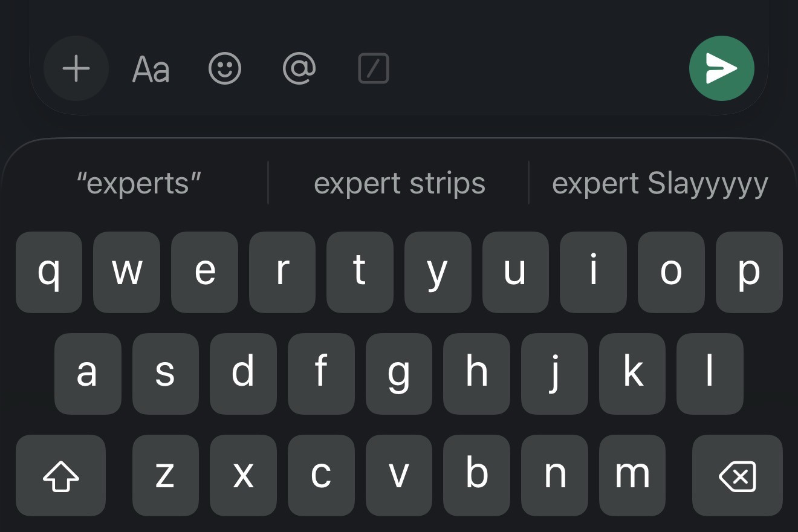Screen dimensions: 798x532
Task: Tap the letter m key
Action: pyautogui.click(x=632, y=475)
